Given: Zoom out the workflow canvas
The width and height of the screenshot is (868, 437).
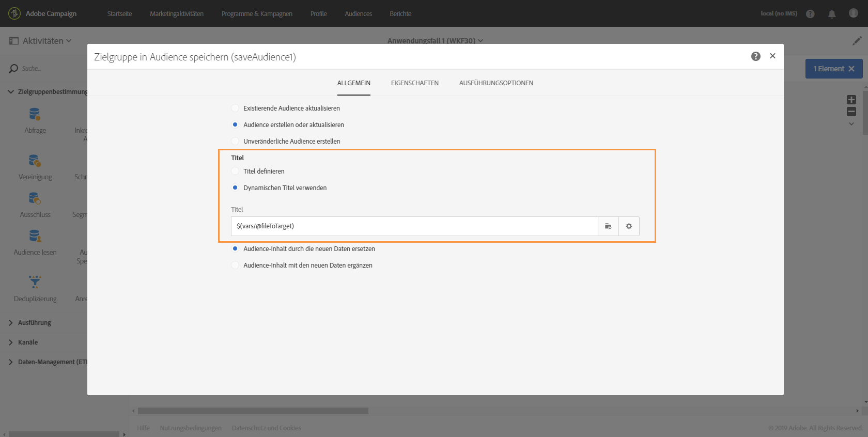Looking at the screenshot, I should pos(851,112).
